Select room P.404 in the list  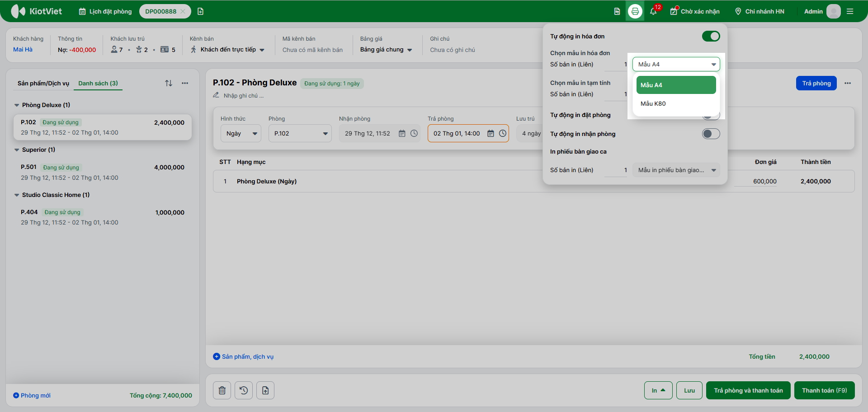pos(103,217)
